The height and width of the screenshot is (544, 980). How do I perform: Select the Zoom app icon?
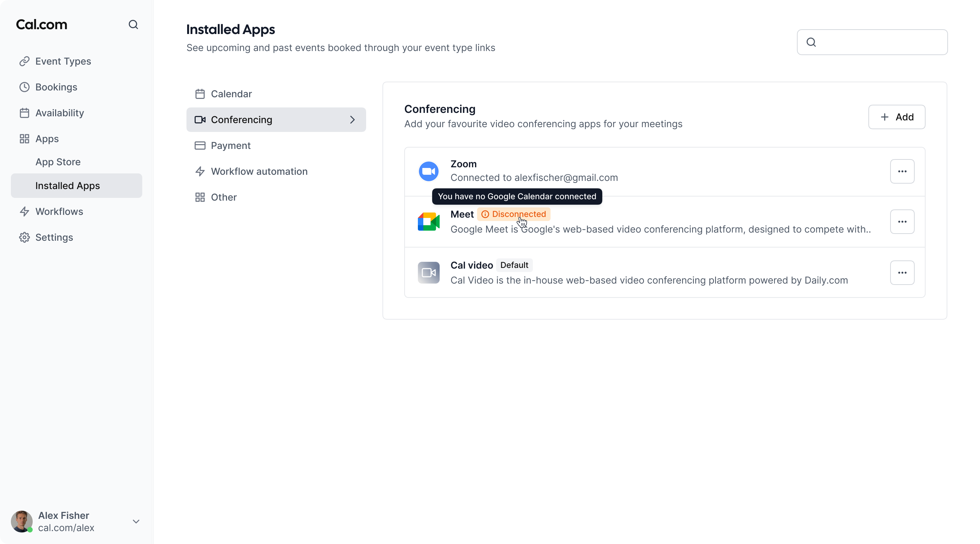(428, 171)
